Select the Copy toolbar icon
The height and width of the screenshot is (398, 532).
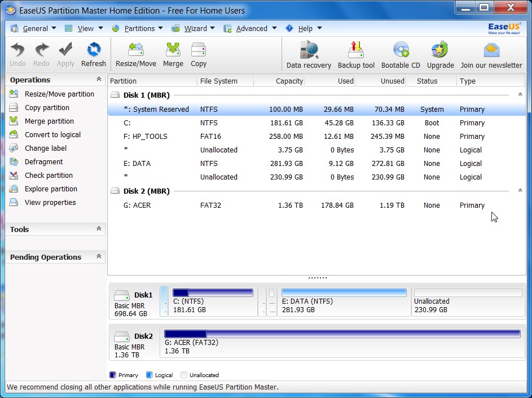coord(199,54)
